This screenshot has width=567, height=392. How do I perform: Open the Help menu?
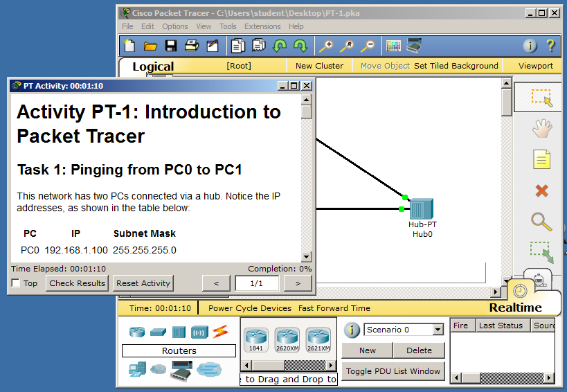(296, 26)
